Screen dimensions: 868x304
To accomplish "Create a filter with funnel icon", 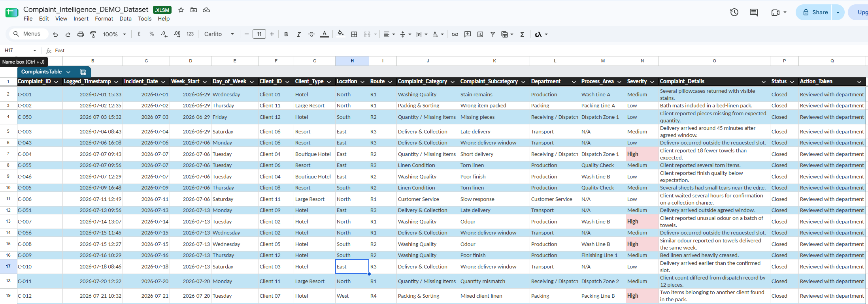I will coord(493,34).
